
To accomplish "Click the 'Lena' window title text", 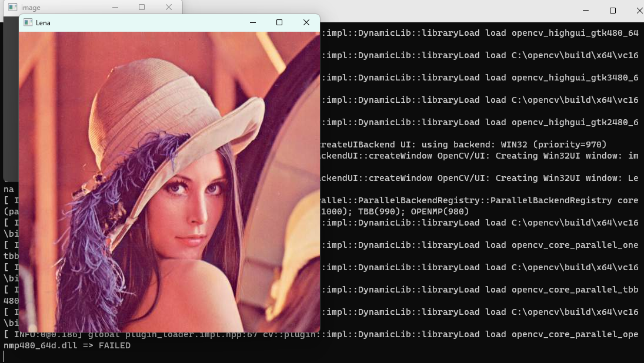I will [43, 23].
